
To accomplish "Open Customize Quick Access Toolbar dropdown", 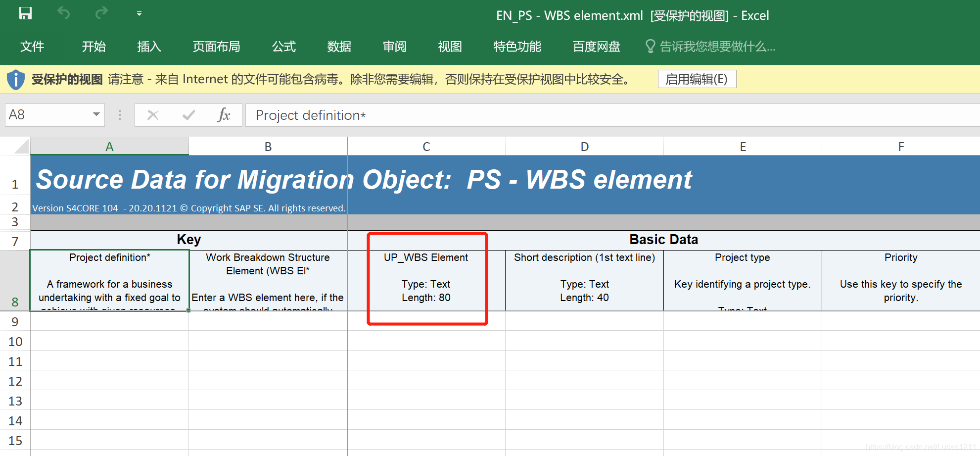I will click(140, 14).
